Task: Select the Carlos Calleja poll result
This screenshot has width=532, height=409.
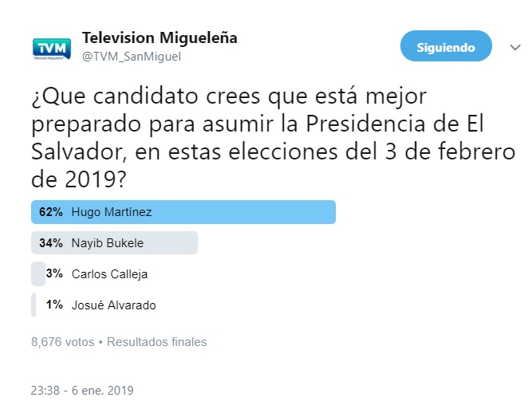Action: pos(89,273)
